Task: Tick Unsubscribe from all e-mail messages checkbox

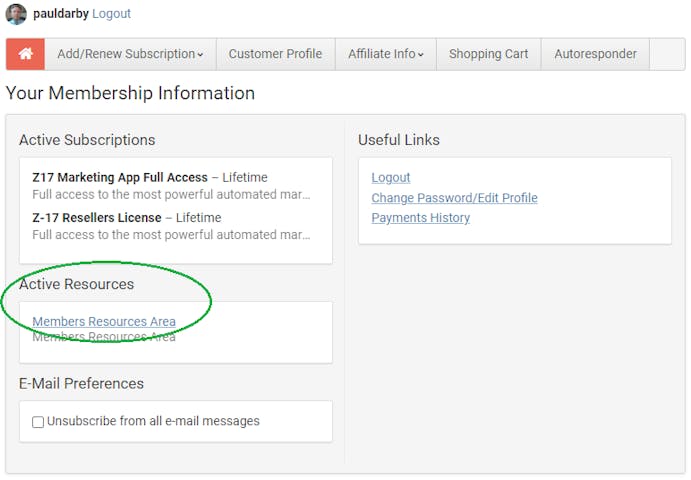Action: 38,422
